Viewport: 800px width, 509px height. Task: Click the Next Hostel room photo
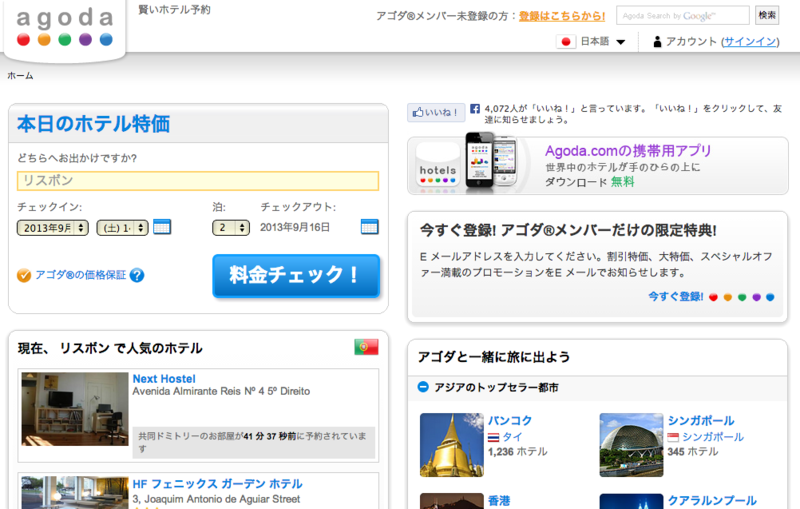coord(75,409)
